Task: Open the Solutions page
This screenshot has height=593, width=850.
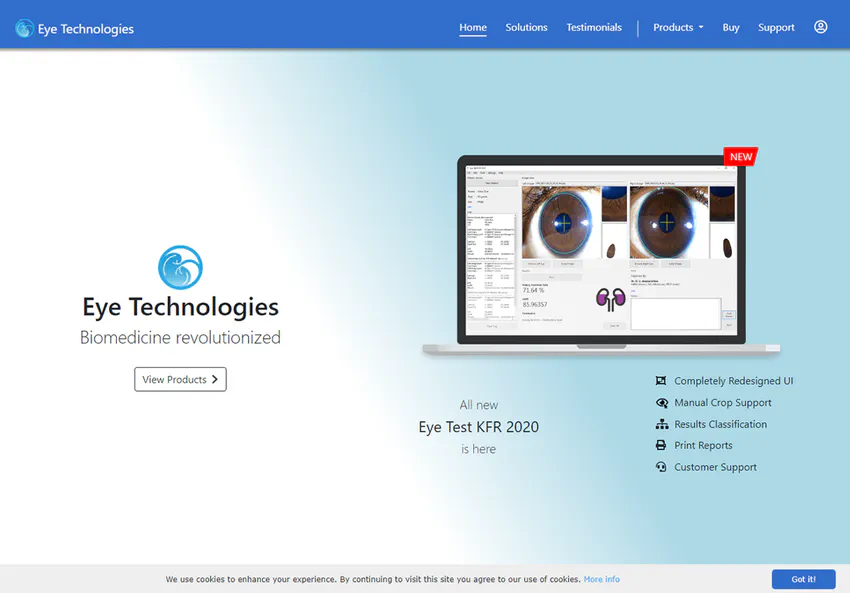Action: [526, 28]
